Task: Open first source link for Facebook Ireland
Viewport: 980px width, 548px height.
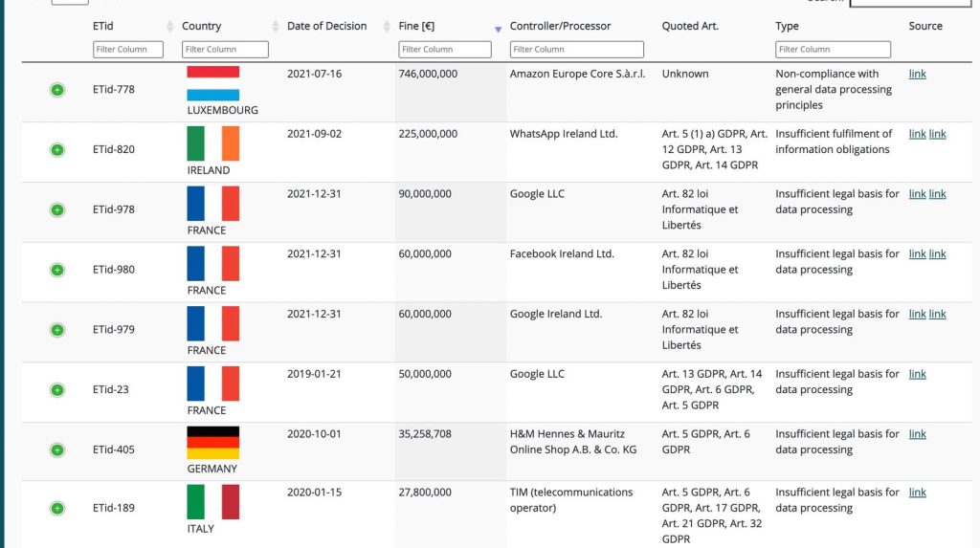Action: click(x=918, y=253)
